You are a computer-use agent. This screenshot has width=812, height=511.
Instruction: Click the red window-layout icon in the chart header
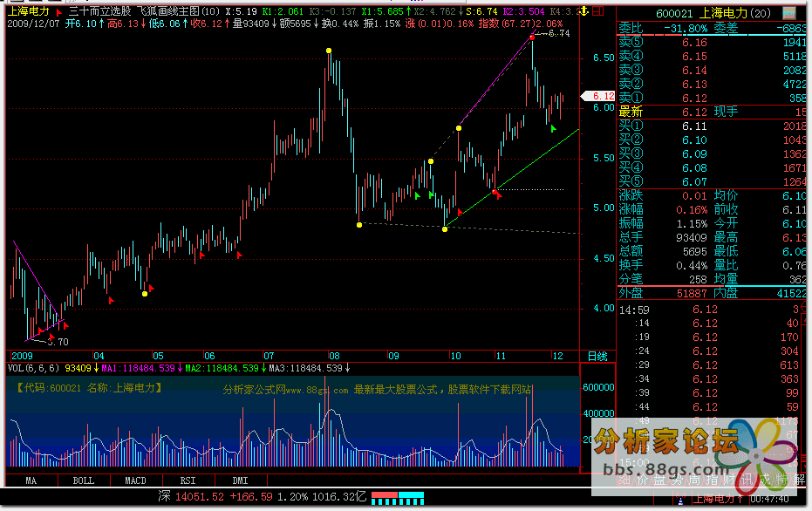click(x=597, y=13)
